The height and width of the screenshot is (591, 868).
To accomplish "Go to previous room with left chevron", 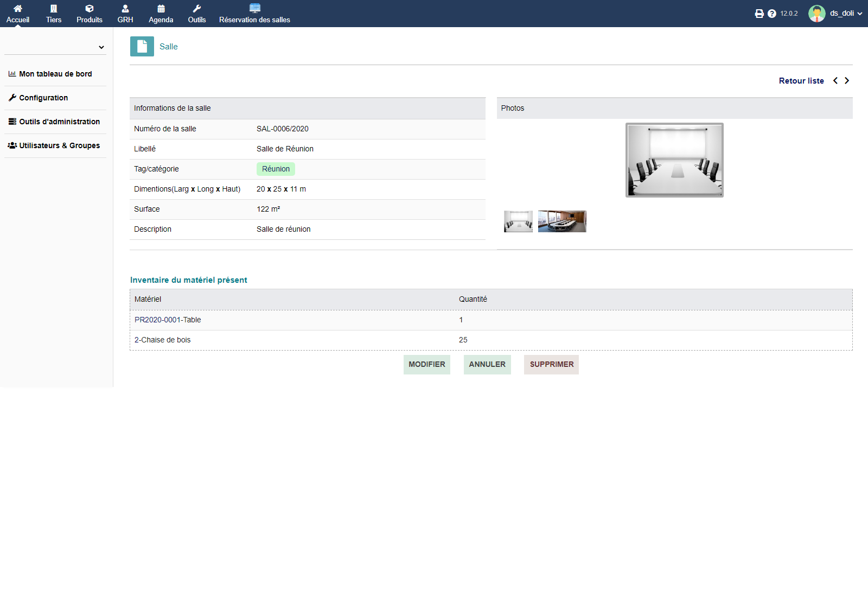I will click(835, 81).
